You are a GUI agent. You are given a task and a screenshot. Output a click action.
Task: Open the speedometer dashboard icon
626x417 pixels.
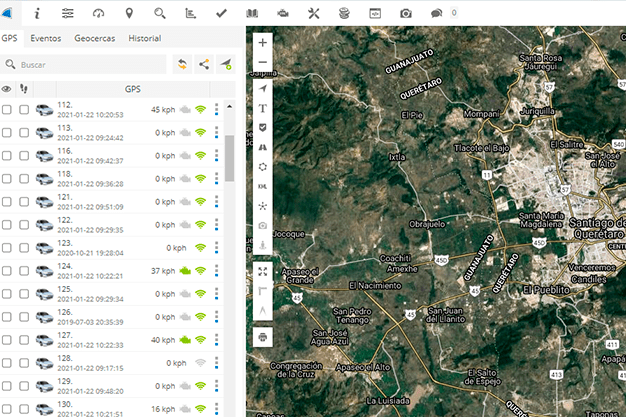pos(98,14)
